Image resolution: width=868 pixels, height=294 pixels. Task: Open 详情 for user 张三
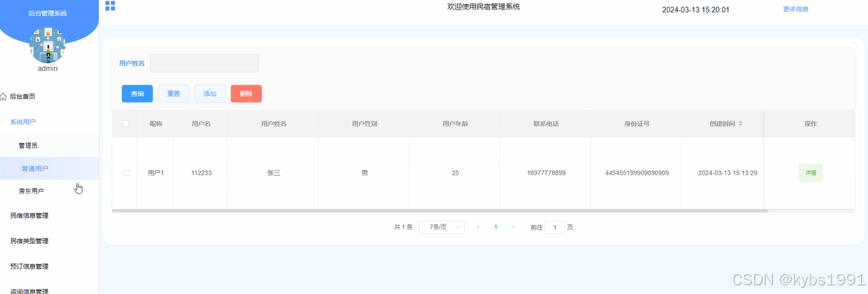pyautogui.click(x=810, y=173)
